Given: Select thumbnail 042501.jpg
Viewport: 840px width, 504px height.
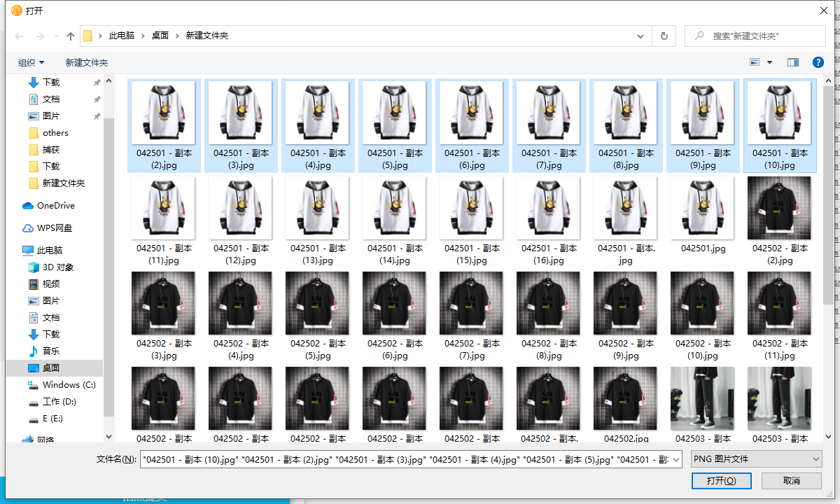Looking at the screenshot, I should click(703, 208).
